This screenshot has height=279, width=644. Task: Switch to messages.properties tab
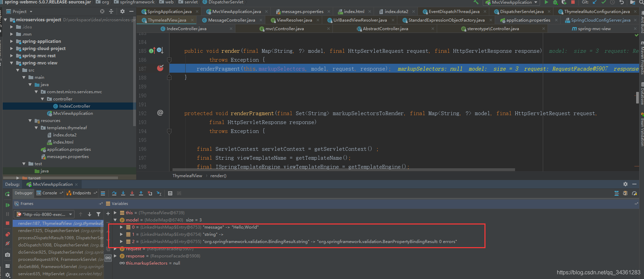[302, 12]
